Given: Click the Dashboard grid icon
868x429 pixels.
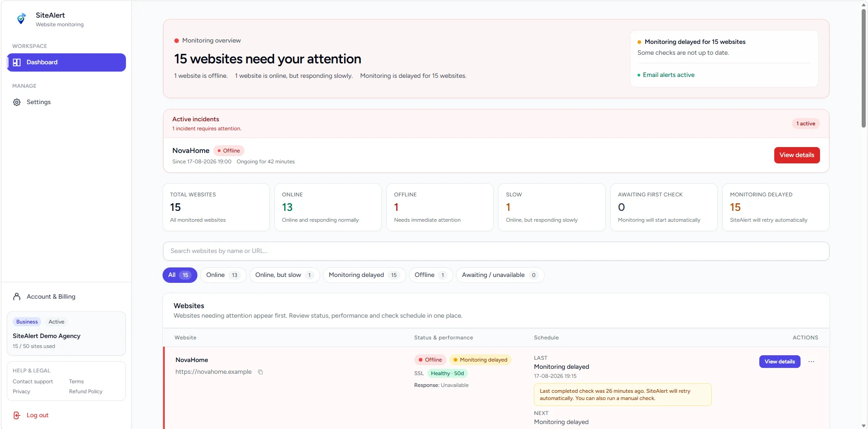Looking at the screenshot, I should (x=17, y=62).
